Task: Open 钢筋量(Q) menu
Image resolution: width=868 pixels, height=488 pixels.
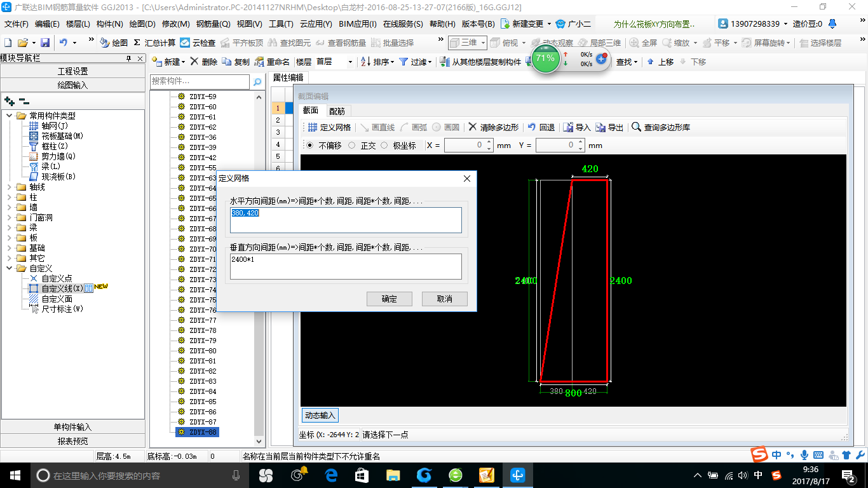Action: click(214, 24)
